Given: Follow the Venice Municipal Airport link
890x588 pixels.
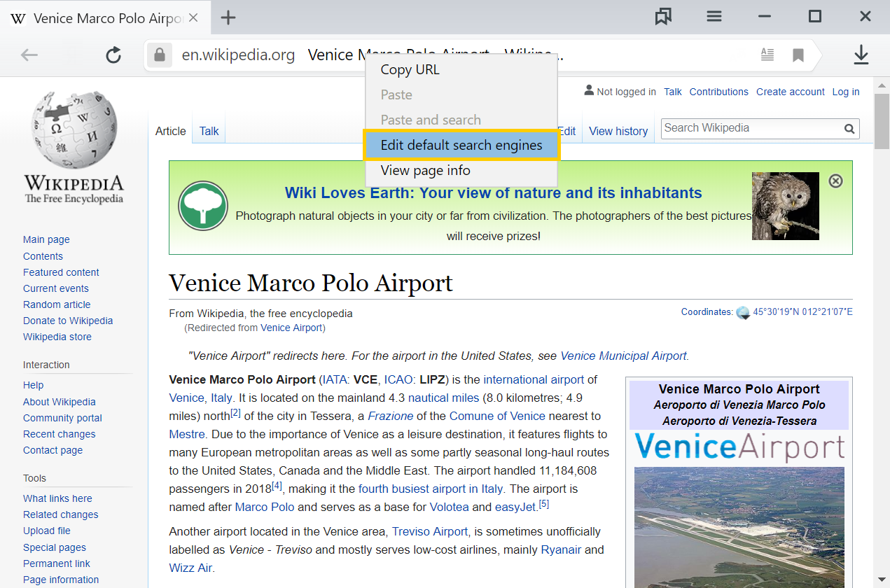Looking at the screenshot, I should click(x=623, y=356).
